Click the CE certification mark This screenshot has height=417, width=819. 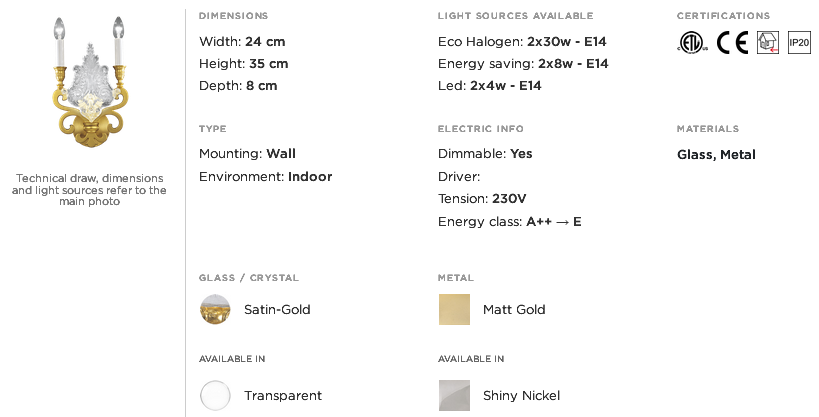732,42
